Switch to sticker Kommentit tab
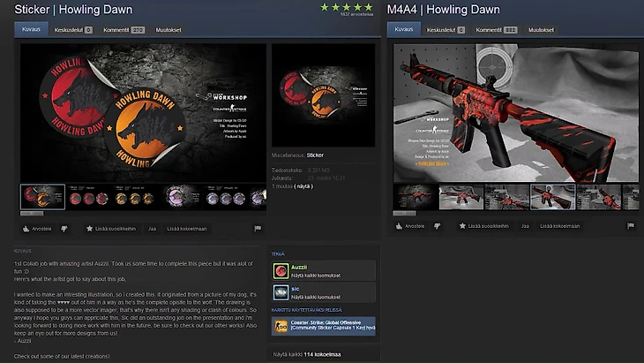Viewport: 644px width, 363px height. point(124,30)
